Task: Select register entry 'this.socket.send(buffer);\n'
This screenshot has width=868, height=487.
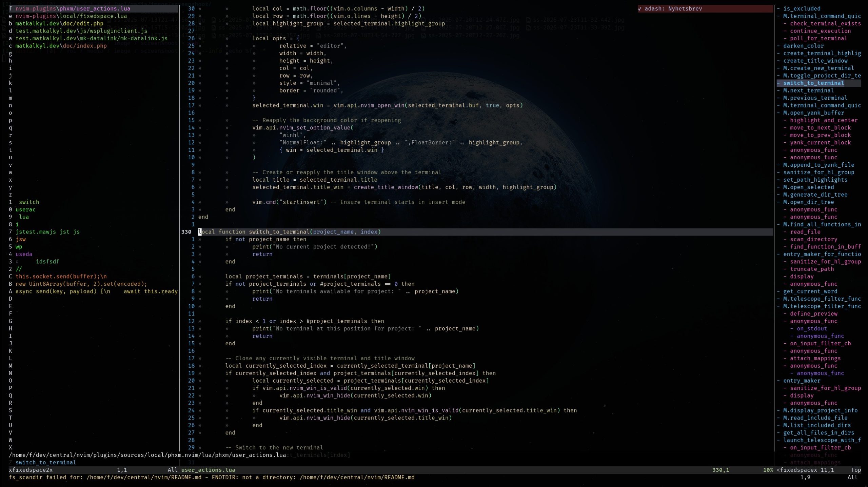Action: [61, 277]
